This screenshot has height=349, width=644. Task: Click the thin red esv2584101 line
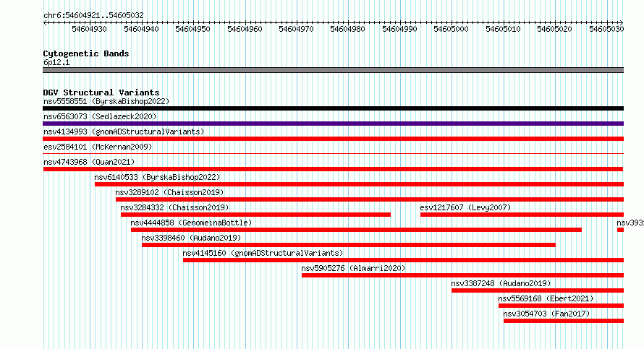click(x=333, y=154)
